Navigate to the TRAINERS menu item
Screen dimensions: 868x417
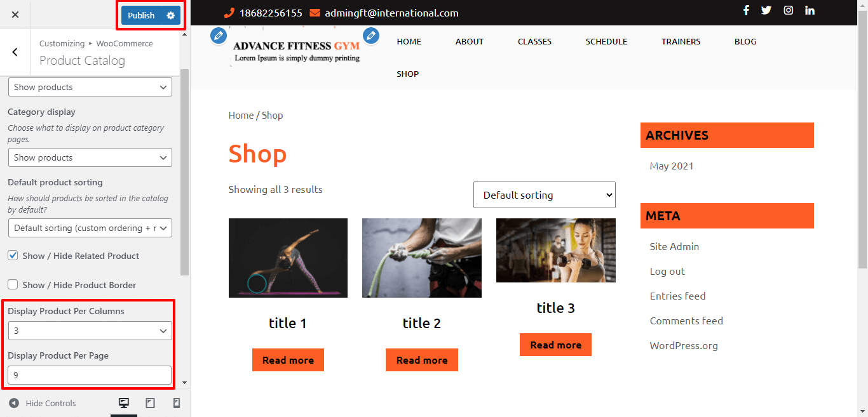point(681,41)
